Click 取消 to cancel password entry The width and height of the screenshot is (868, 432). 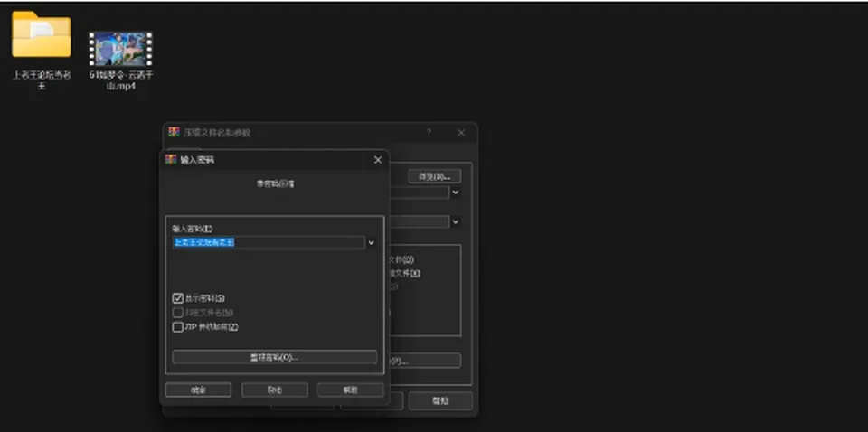pyautogui.click(x=275, y=390)
